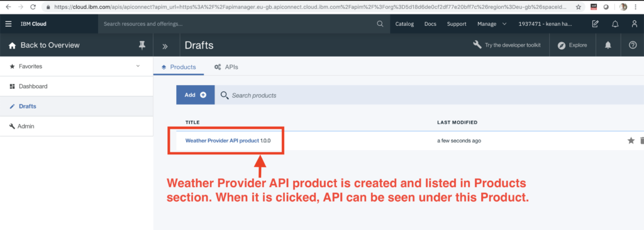Click the Explore compass icon
The width and height of the screenshot is (644, 230).
[x=562, y=45]
